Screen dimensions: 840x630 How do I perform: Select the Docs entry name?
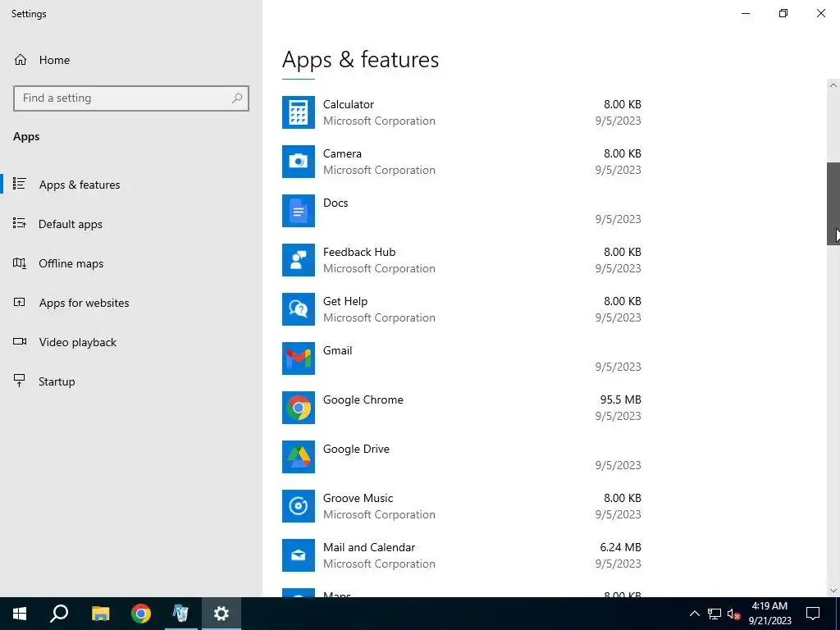coord(336,203)
